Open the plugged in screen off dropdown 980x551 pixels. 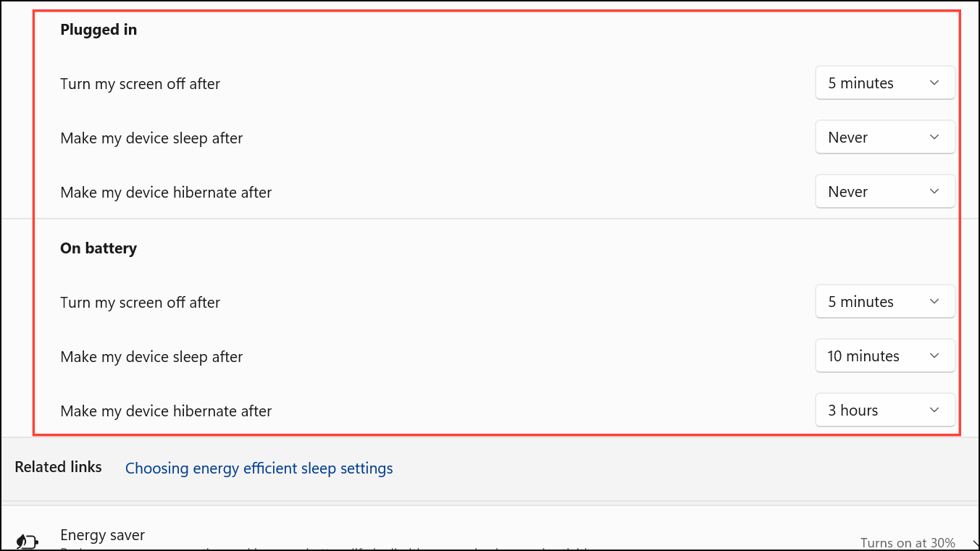(x=885, y=83)
